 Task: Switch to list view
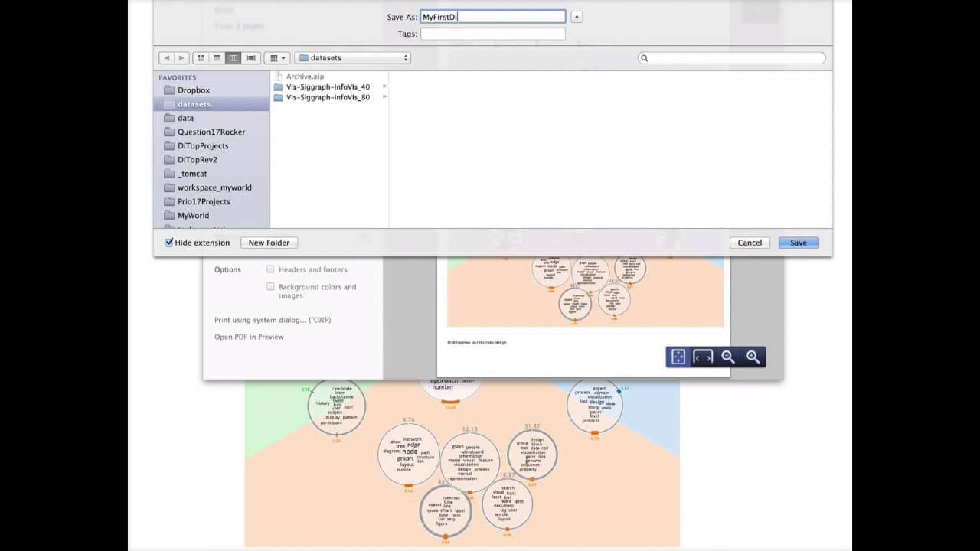tap(217, 57)
